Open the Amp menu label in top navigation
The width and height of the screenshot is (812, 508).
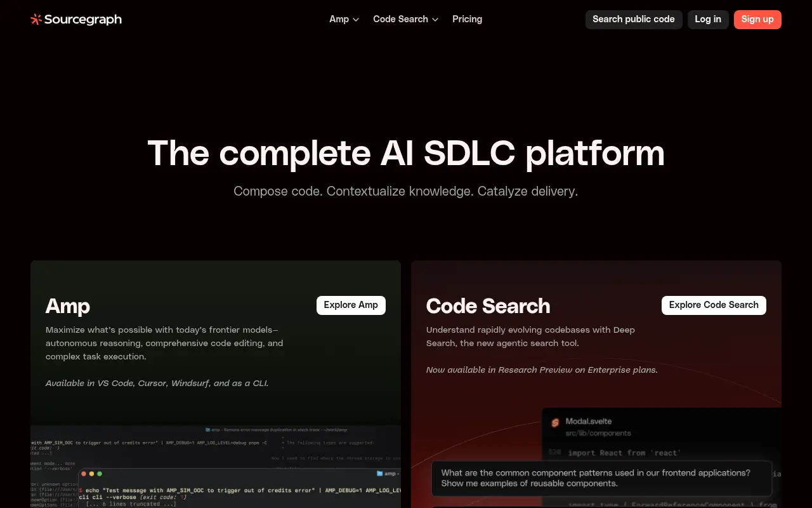coord(339,19)
